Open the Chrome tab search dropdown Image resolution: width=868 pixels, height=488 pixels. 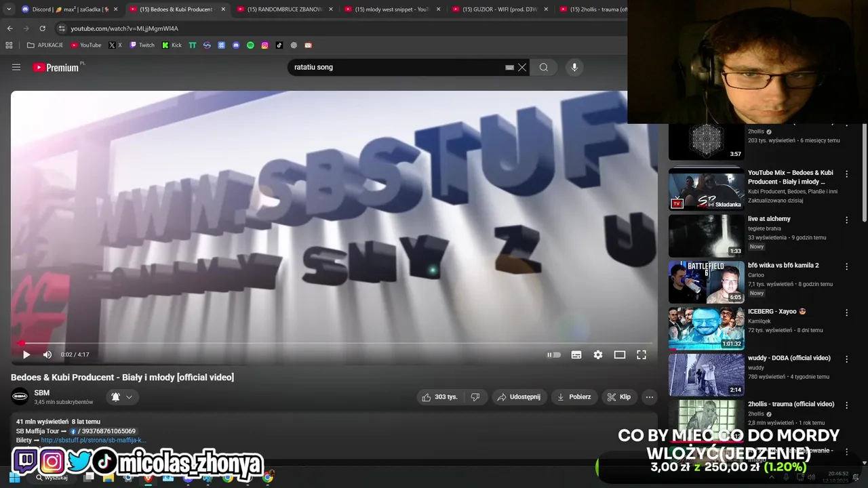pos(9,9)
